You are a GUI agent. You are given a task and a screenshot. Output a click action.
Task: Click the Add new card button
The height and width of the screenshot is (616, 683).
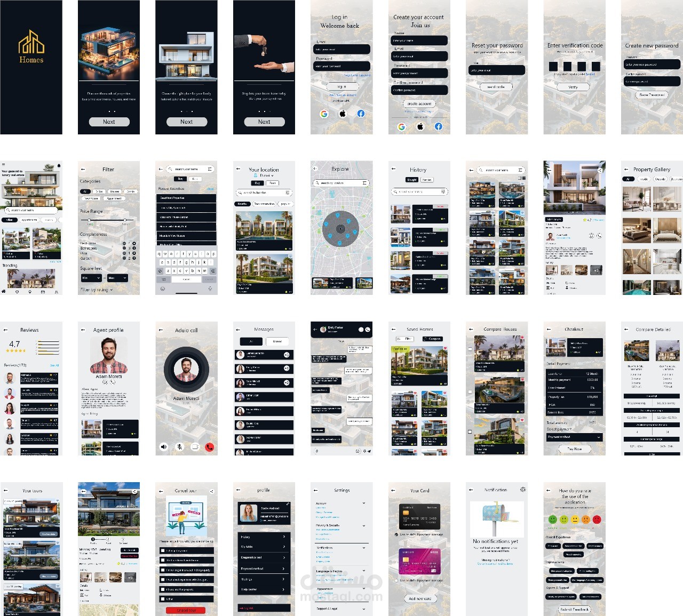[420, 598]
